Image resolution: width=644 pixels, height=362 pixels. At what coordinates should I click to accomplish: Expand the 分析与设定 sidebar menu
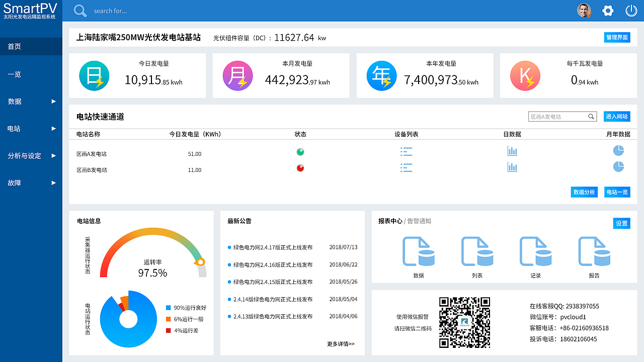31,155
